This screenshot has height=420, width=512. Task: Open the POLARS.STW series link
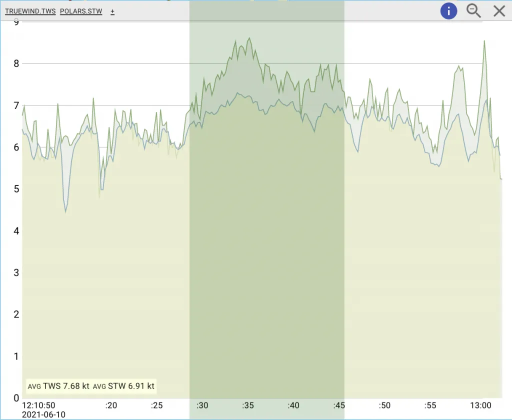[80, 11]
